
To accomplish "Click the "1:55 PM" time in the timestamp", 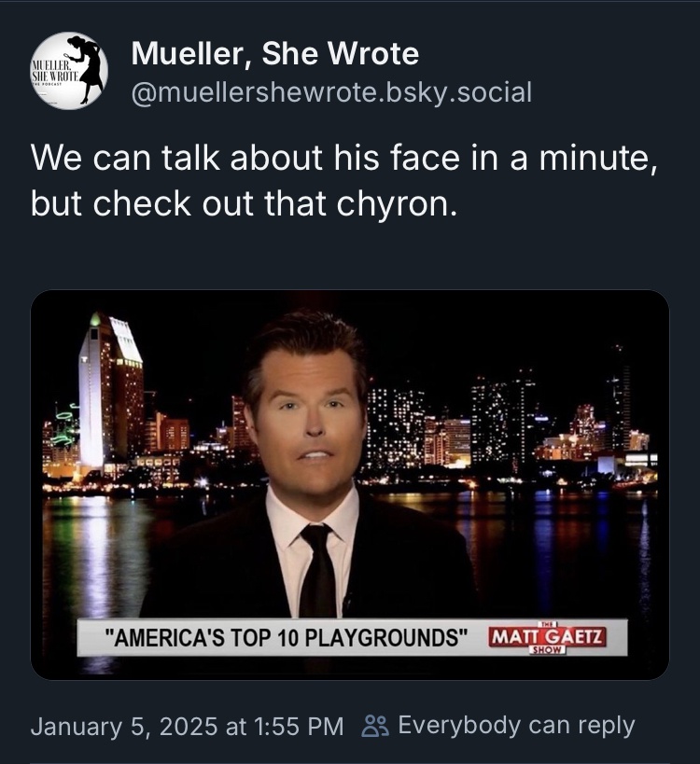I will pyautogui.click(x=302, y=726).
